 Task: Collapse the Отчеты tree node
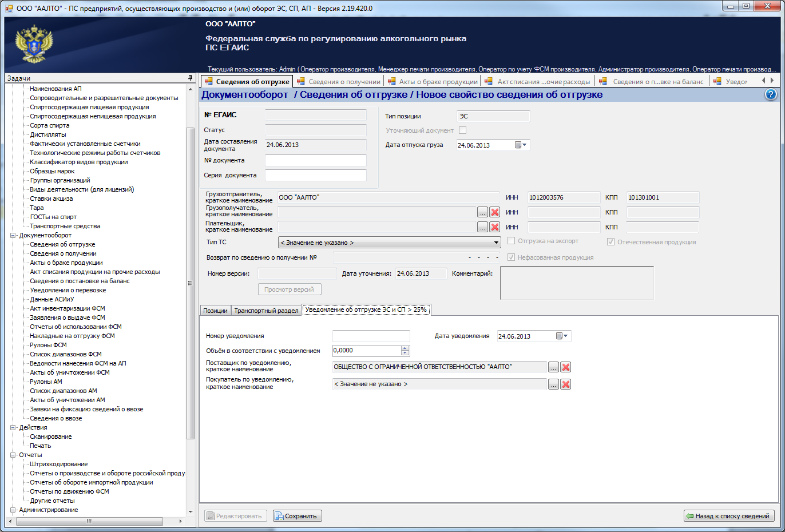pos(13,455)
